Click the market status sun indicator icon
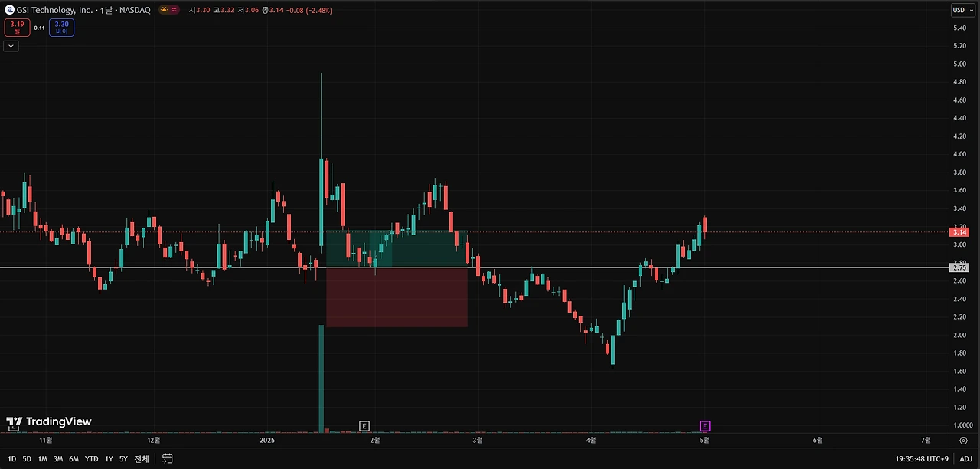 tap(164, 10)
